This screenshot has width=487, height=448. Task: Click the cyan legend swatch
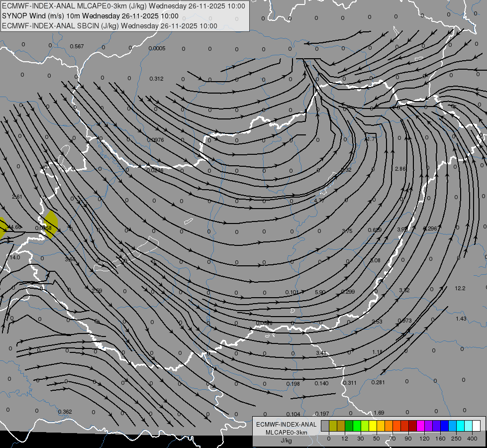(x=460, y=426)
